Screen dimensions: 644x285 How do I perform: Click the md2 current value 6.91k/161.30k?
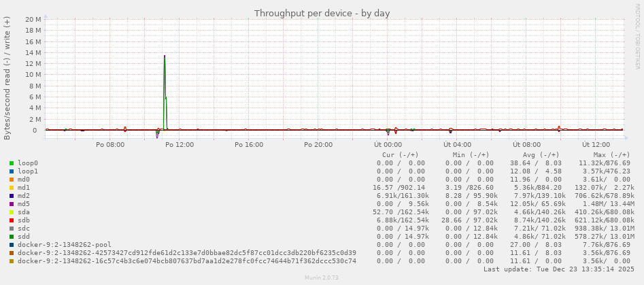[403, 196]
